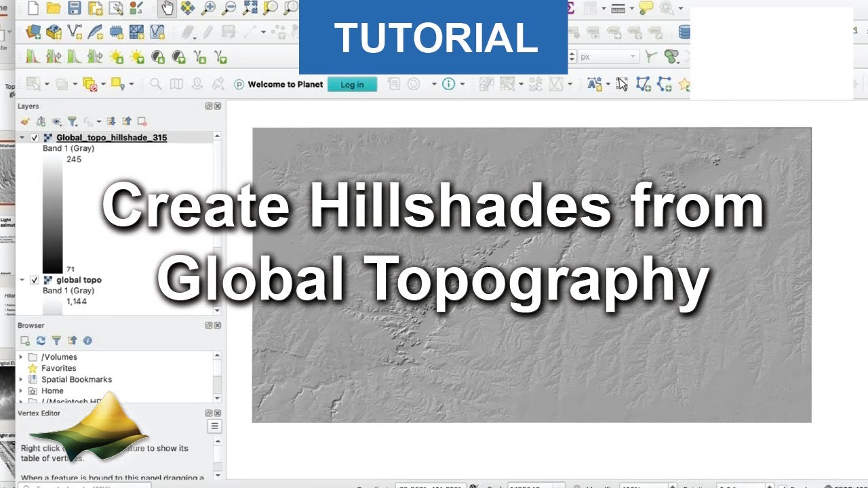This screenshot has width=868, height=488.
Task: Refresh the Browser panel
Action: click(x=41, y=341)
